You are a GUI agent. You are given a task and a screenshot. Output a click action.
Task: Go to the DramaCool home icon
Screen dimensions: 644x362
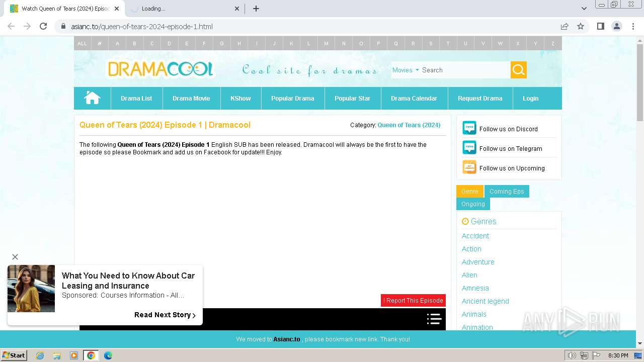(x=92, y=98)
